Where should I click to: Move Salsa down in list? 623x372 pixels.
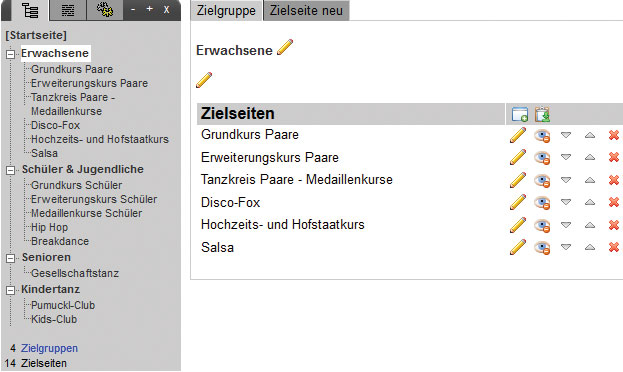click(x=566, y=247)
